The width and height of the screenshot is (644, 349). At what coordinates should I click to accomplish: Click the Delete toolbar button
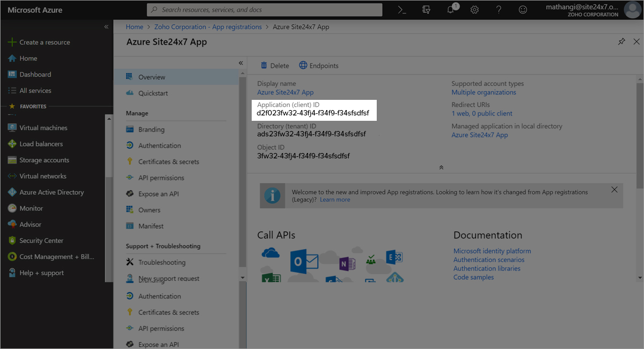[275, 66]
